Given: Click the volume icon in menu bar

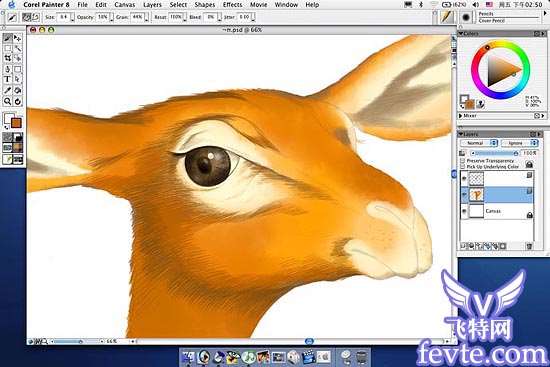Looking at the screenshot, I should point(475,5).
